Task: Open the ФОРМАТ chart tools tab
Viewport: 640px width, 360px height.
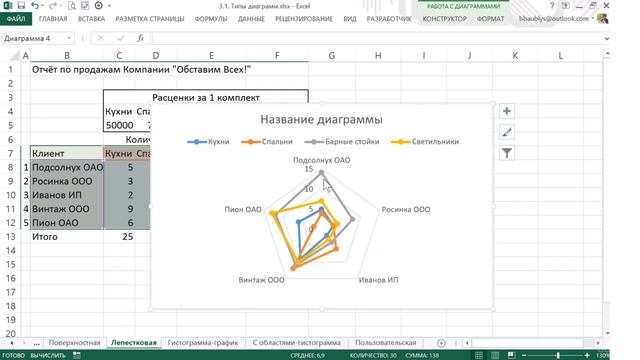Action: pyautogui.click(x=490, y=19)
